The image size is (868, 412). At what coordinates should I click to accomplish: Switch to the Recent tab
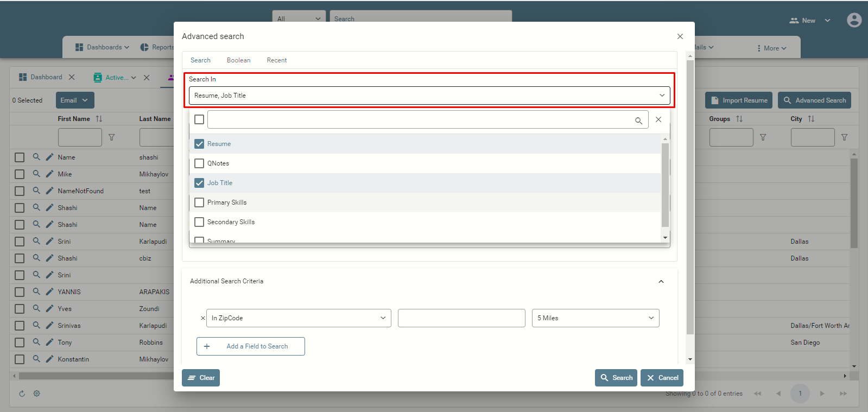tap(277, 60)
